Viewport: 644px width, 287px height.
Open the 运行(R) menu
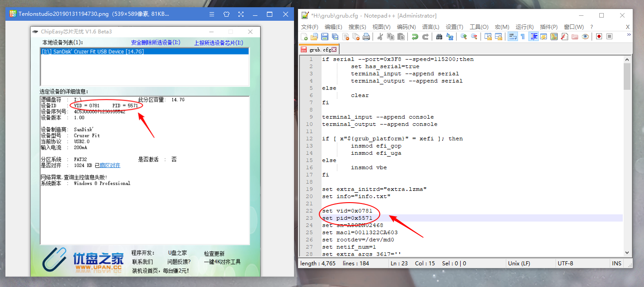click(x=524, y=27)
